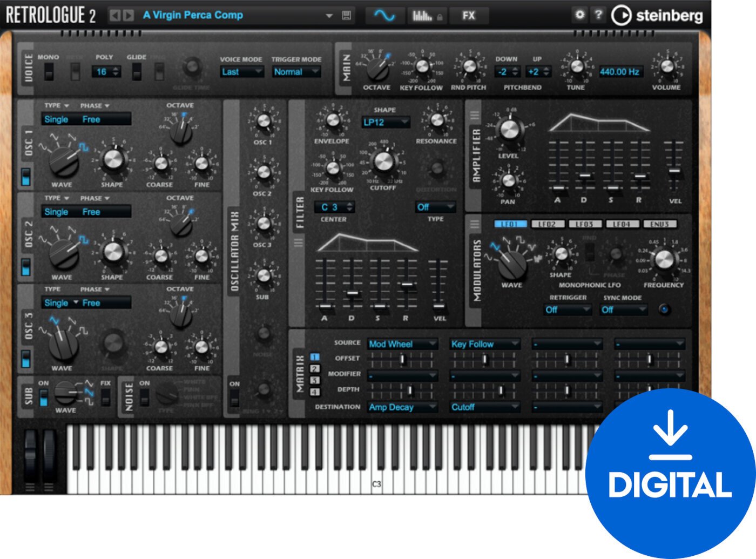Switch to the LFO2 tab
The image size is (756, 559).
[x=549, y=223]
